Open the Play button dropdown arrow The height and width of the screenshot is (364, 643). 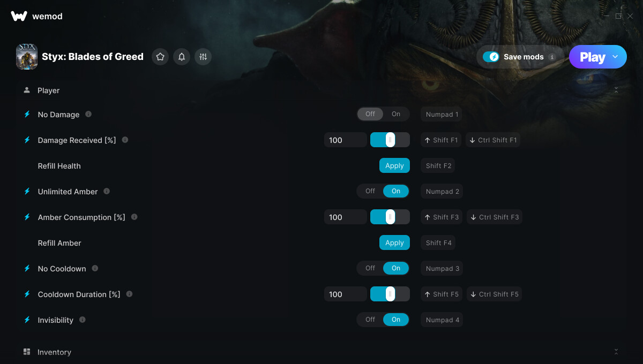(615, 57)
